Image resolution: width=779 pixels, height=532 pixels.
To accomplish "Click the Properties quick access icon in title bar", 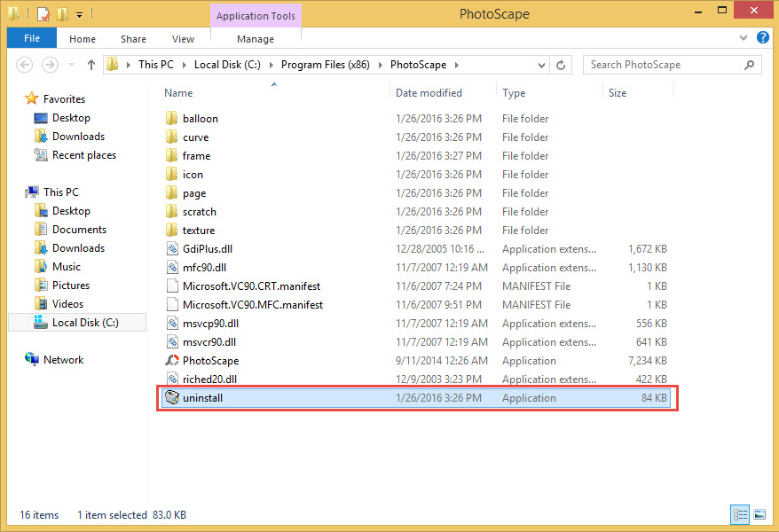I will [x=43, y=14].
